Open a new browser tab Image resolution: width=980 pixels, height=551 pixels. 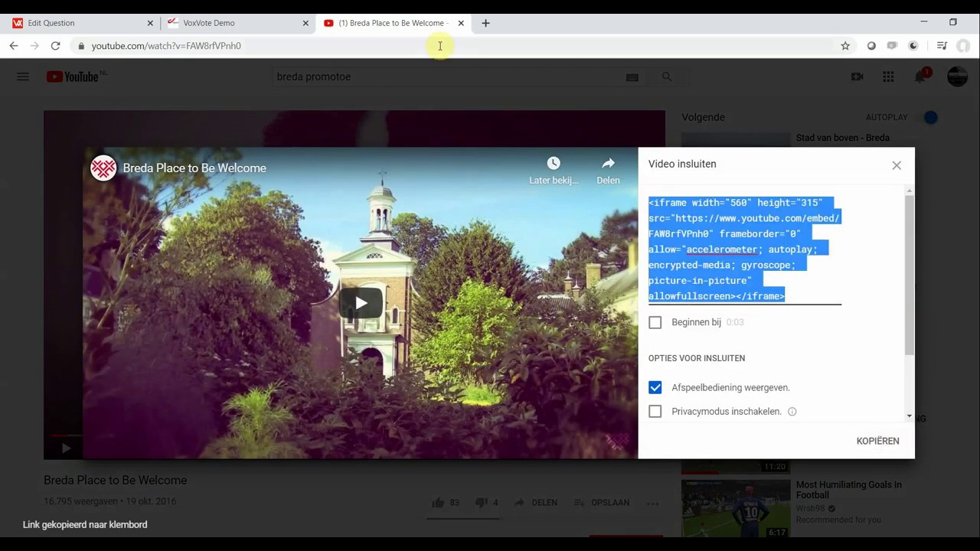pos(485,23)
